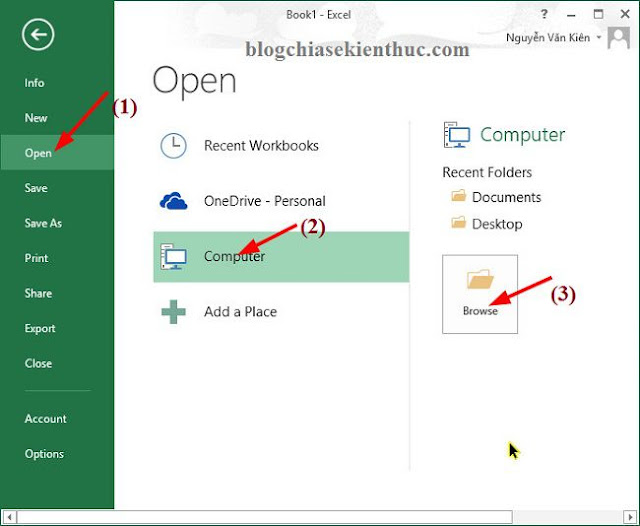Click the Browse button
640x526 pixels.
pos(480,294)
